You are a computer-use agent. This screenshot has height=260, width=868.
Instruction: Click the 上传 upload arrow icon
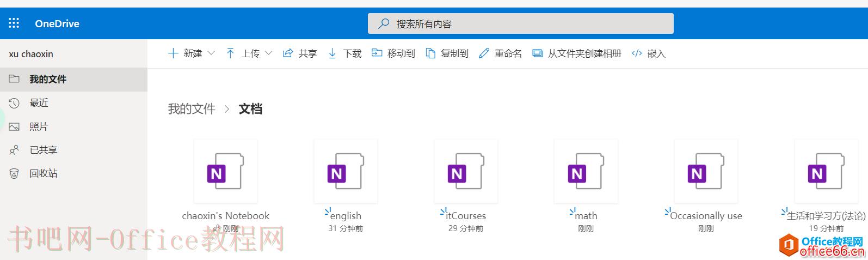click(x=230, y=53)
